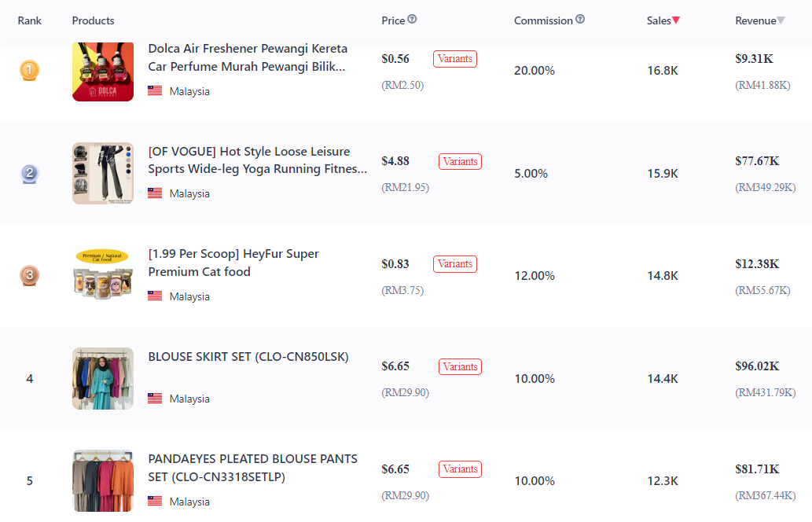
Task: Click the bronze rank 3 medal icon
Action: click(x=30, y=275)
